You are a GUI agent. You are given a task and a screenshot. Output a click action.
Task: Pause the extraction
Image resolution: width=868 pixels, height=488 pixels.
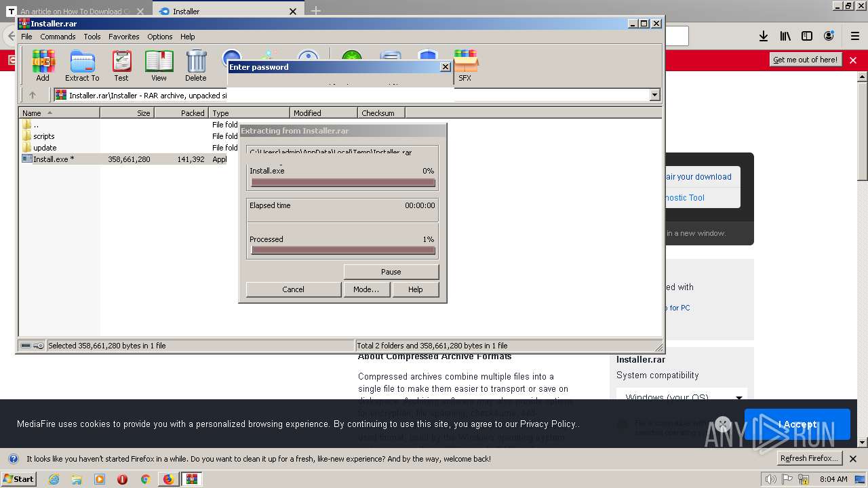tap(391, 272)
